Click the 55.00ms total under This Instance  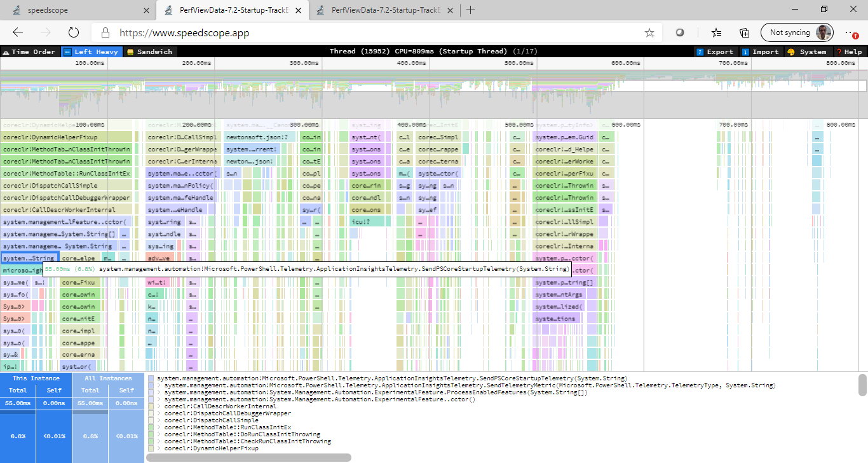18,403
